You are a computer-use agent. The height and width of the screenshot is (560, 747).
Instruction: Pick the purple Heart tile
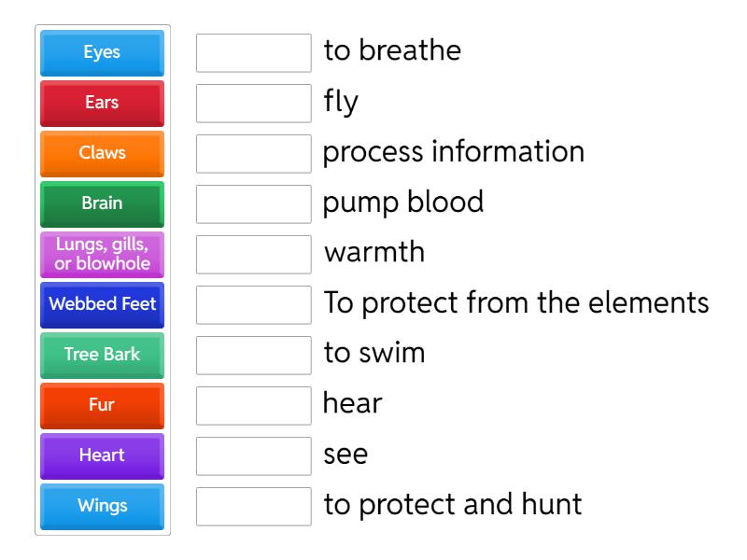coord(102,455)
